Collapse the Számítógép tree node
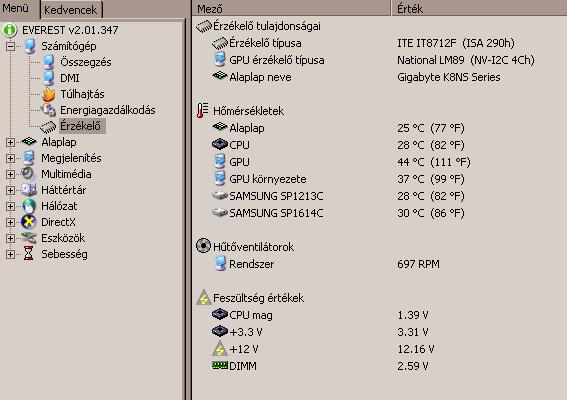 (x=10, y=46)
